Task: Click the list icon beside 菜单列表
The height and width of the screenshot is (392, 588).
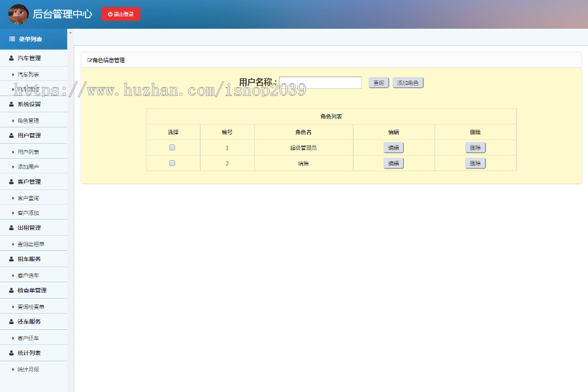Action: tap(12, 39)
